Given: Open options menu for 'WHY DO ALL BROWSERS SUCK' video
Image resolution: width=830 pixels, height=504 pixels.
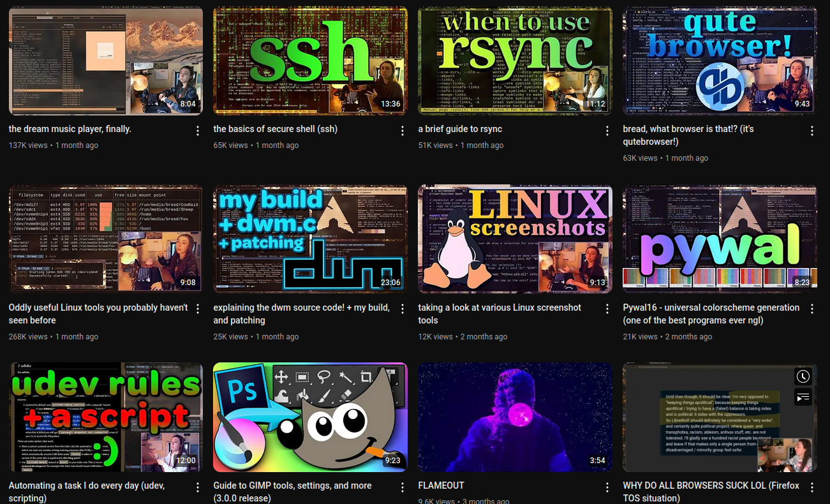Looking at the screenshot, I should 812,487.
